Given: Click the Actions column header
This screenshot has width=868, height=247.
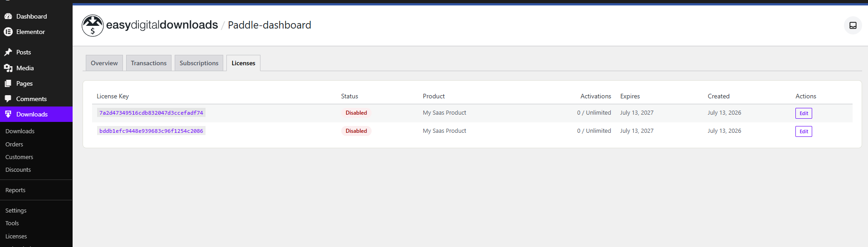Looking at the screenshot, I should tap(806, 96).
